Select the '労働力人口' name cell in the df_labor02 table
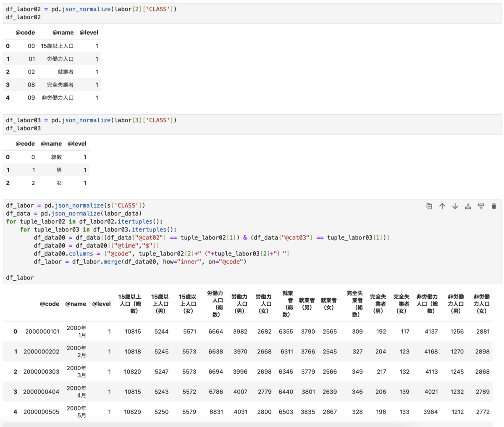 pos(60,59)
